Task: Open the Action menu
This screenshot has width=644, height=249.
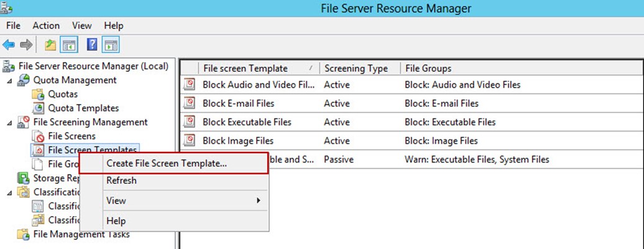Action: (x=46, y=26)
